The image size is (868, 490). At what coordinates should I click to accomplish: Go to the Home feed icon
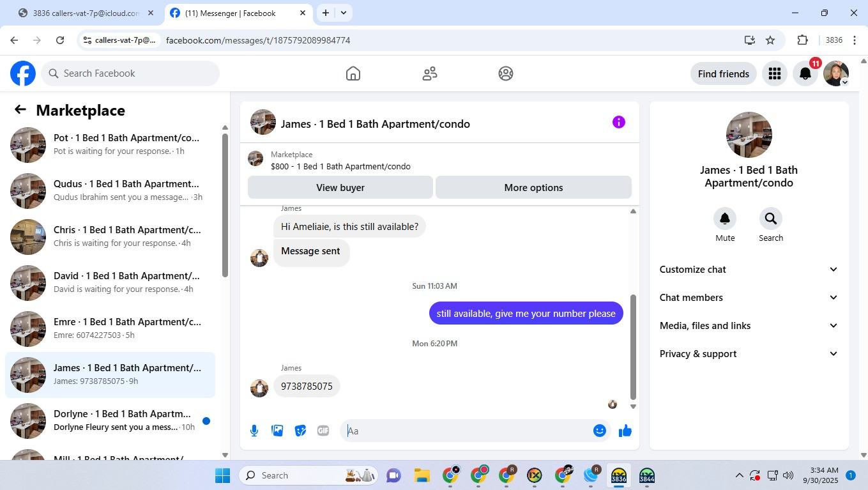353,73
